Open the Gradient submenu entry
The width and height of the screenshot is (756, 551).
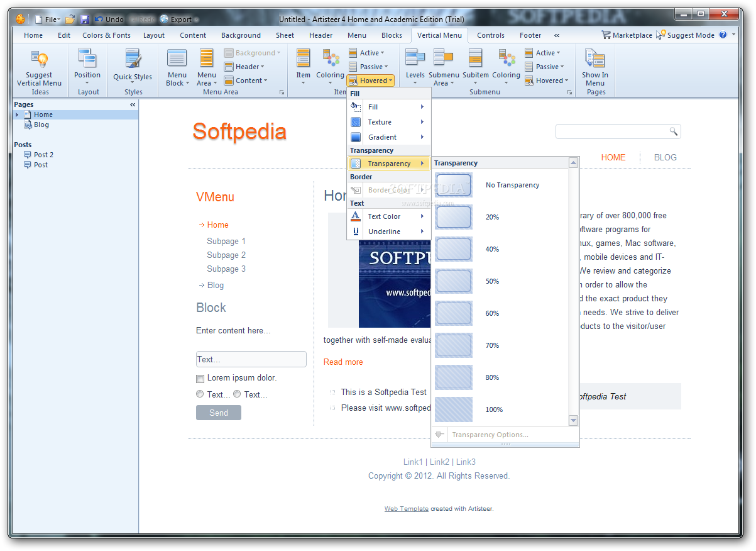click(388, 137)
